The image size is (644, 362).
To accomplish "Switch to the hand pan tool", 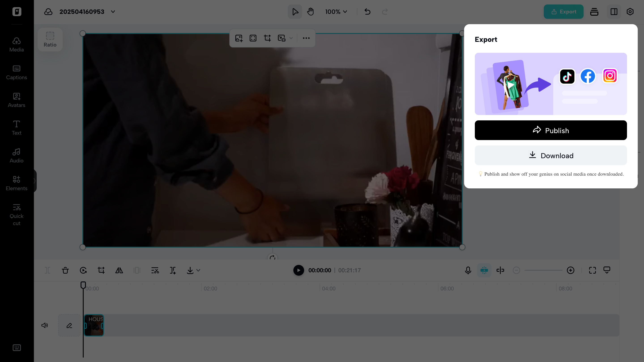I will tap(310, 11).
